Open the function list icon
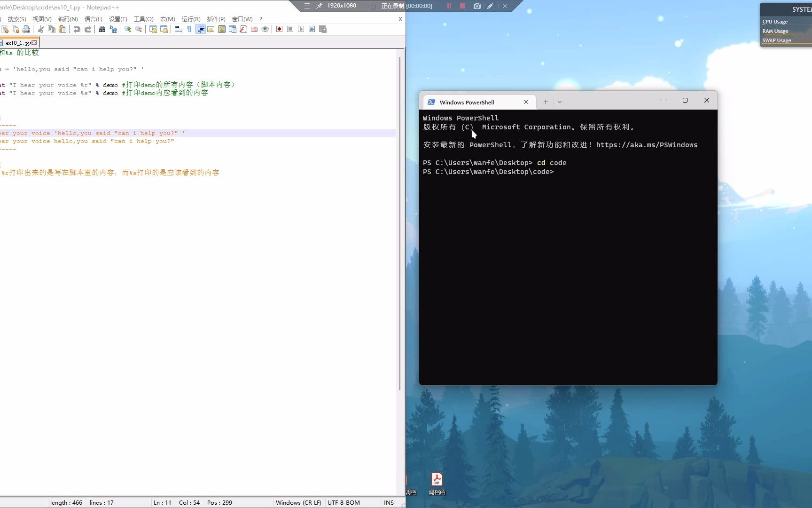Image resolution: width=812 pixels, height=508 pixels. 243,29
